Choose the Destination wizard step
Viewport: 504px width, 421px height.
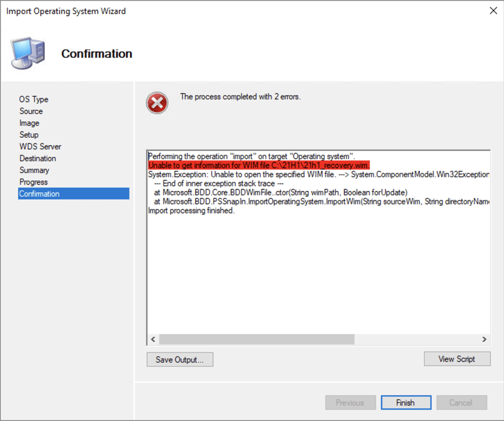37,159
